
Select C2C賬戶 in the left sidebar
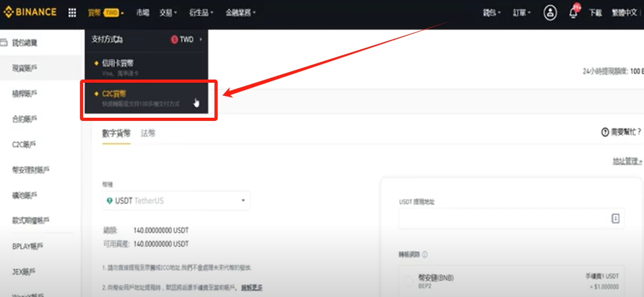tap(24, 144)
